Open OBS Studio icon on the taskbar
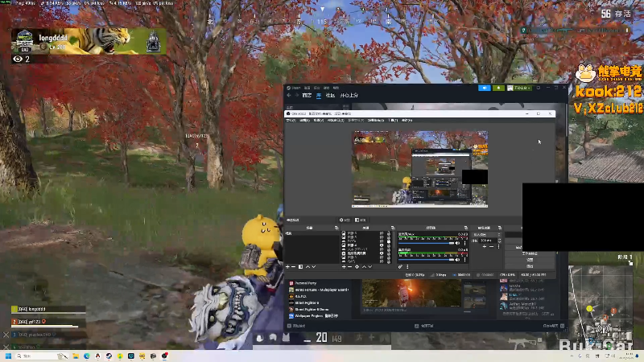 coord(164,356)
